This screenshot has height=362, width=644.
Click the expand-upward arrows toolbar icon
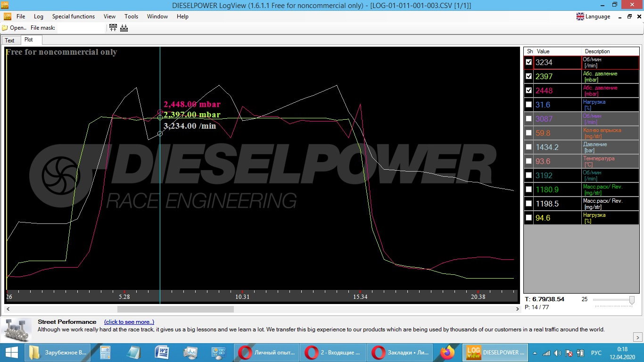pos(113,28)
